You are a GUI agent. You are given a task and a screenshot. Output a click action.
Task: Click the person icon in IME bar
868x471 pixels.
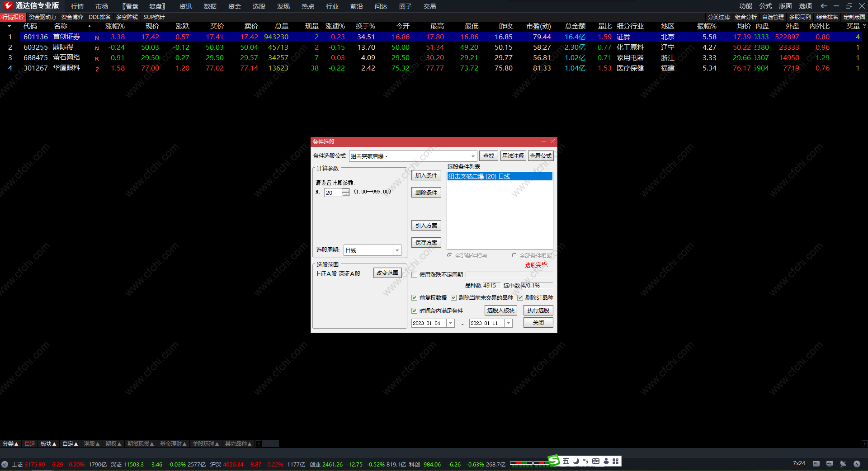(606, 461)
